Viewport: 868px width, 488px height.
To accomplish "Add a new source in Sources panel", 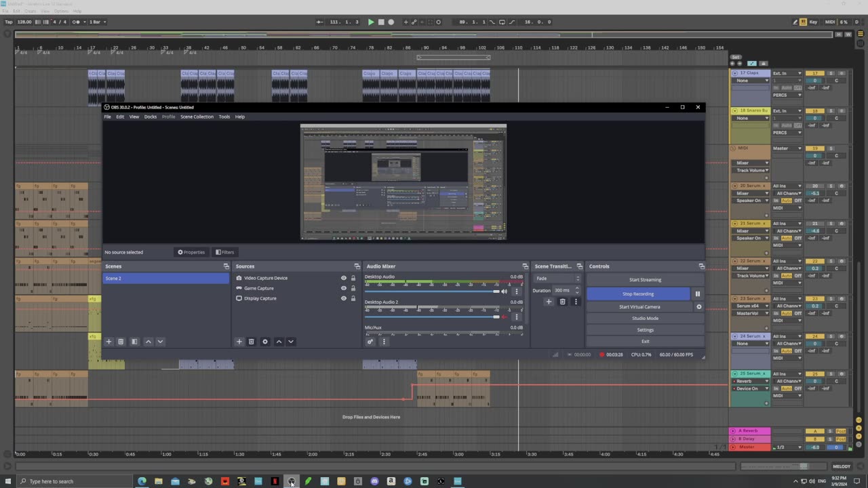I will tap(239, 342).
